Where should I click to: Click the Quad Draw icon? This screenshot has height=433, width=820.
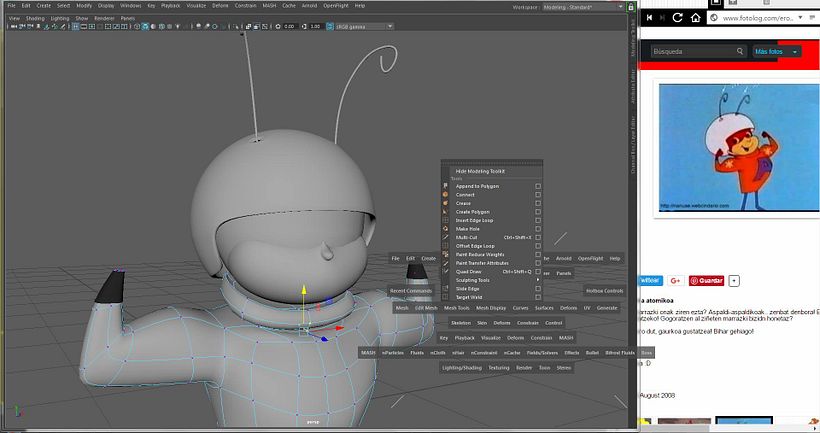coord(445,271)
